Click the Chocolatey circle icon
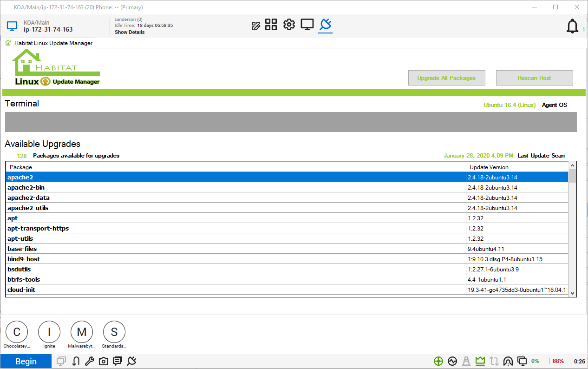 pos(17,332)
